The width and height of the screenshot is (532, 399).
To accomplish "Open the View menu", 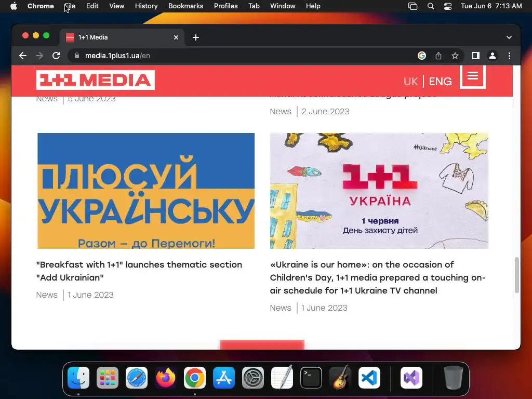I will click(116, 6).
